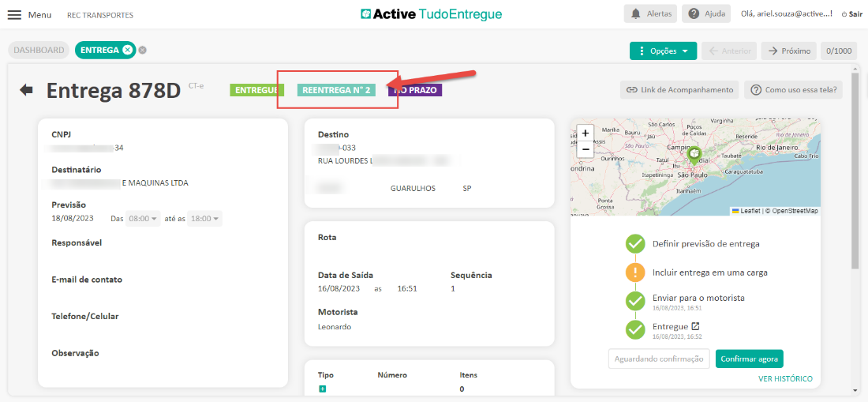Open the Ajuda help button
Viewport: 868px width, 402px height.
click(x=705, y=14)
